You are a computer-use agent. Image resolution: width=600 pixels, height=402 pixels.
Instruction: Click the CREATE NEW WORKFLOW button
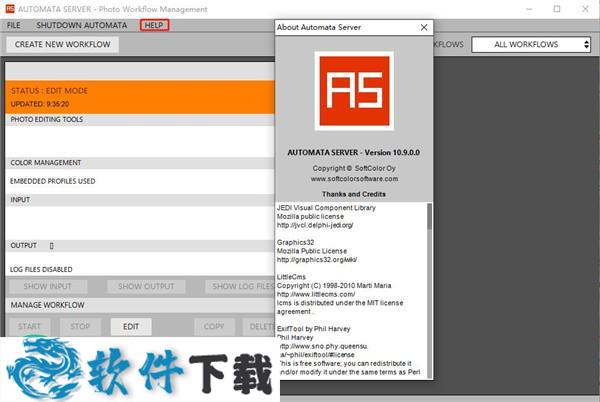click(63, 44)
